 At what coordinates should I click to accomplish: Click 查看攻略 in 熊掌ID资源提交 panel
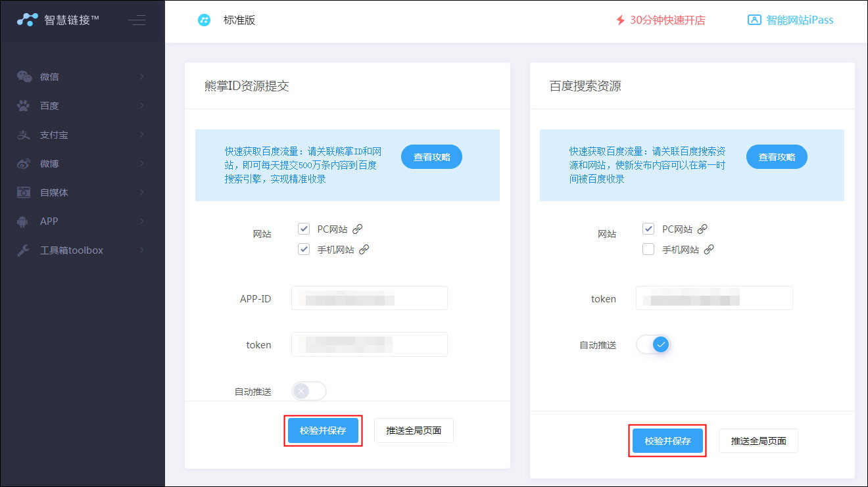coord(431,157)
